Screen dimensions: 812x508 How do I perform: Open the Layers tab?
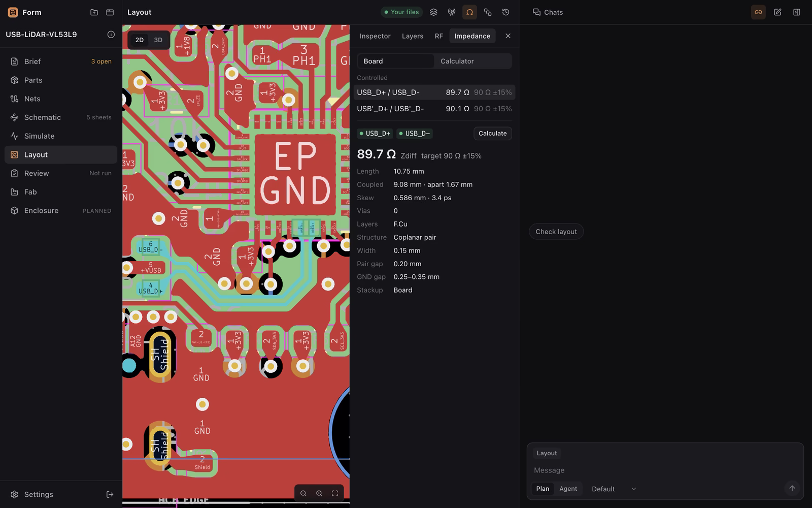(x=413, y=36)
